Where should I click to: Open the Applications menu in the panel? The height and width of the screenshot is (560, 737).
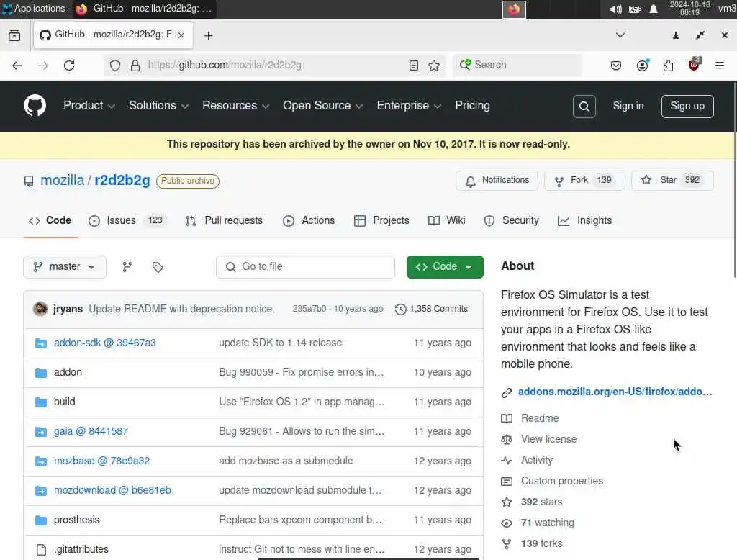[x=36, y=9]
